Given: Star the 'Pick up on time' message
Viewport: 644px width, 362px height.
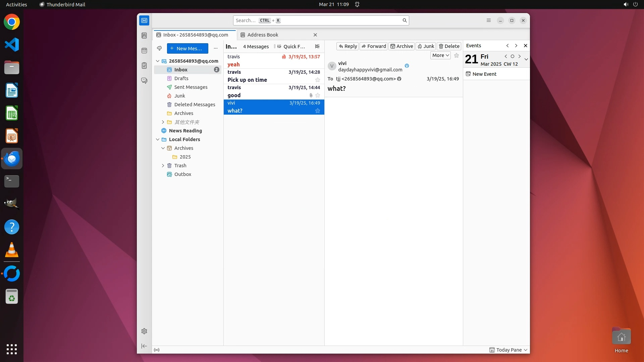Looking at the screenshot, I should tap(317, 80).
